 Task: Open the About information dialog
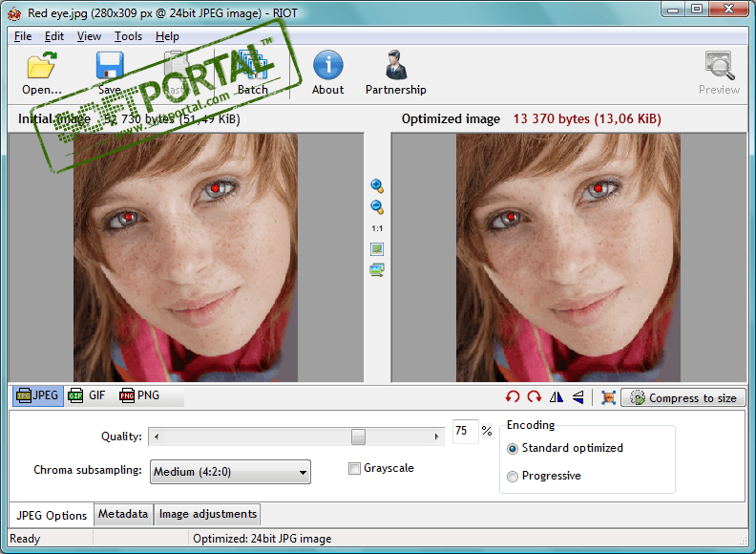[327, 73]
